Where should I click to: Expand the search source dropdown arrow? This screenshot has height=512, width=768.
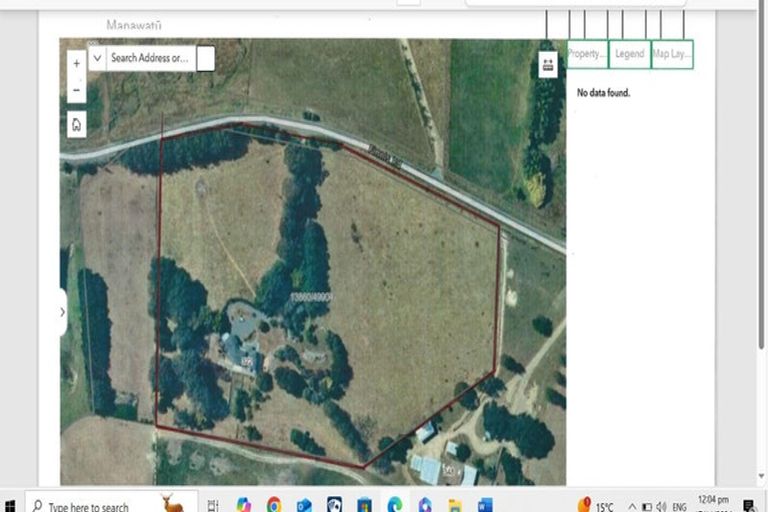[96, 58]
